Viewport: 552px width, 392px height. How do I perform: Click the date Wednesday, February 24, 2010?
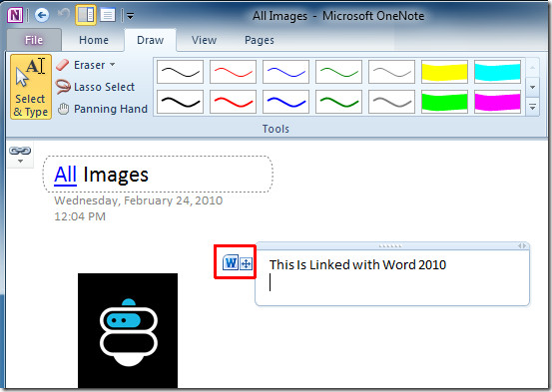tap(139, 200)
